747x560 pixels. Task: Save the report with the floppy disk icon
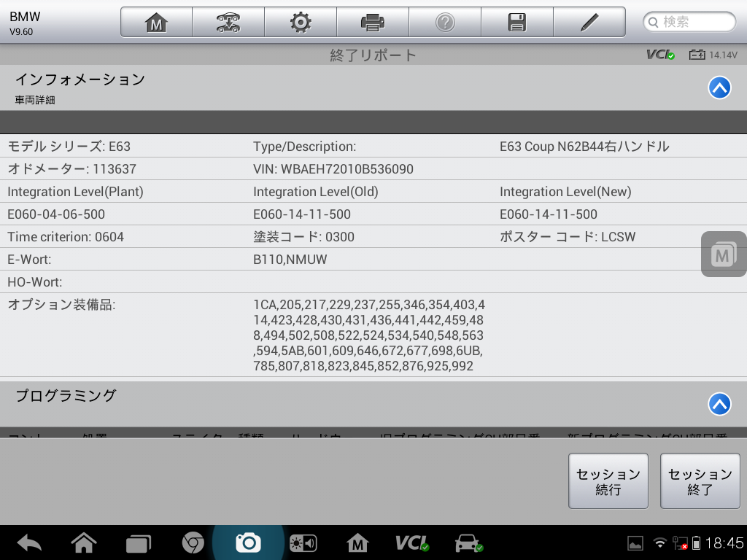(x=517, y=22)
